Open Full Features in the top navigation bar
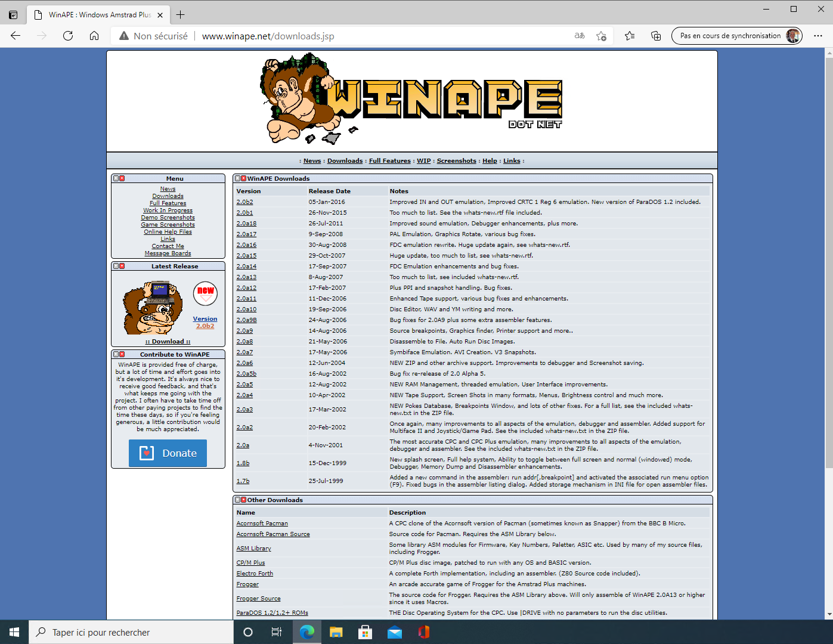Screen dimensions: 833x644 click(389, 161)
